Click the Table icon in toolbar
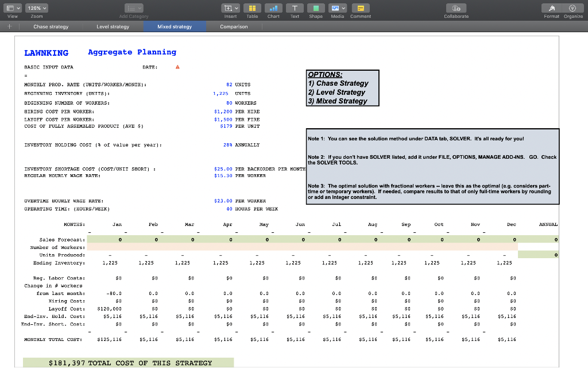Screen dimensions: 588x368 point(252,8)
